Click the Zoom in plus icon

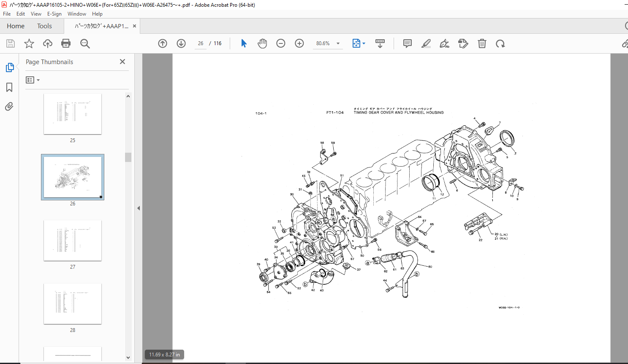(299, 43)
